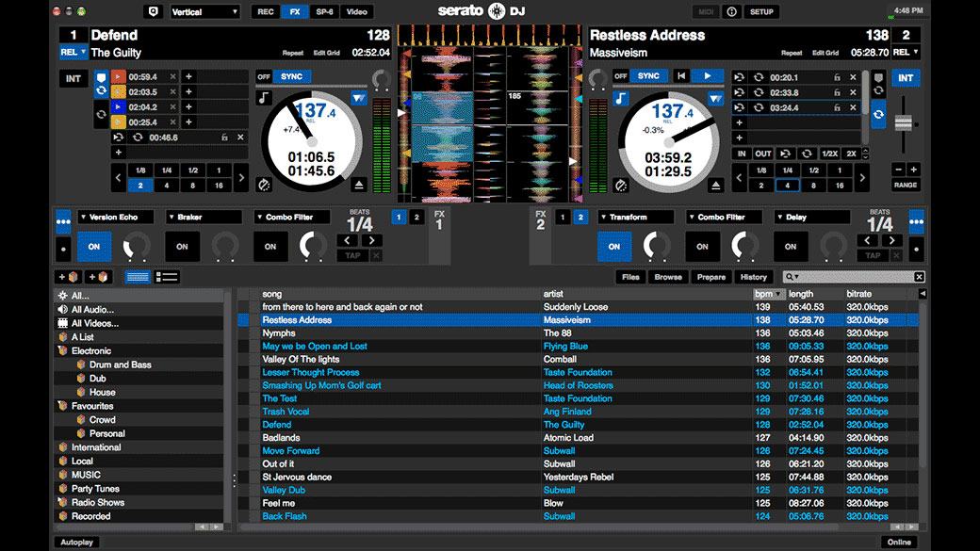
Task: Open REL mode dropdown on deck 1
Action: [73, 53]
